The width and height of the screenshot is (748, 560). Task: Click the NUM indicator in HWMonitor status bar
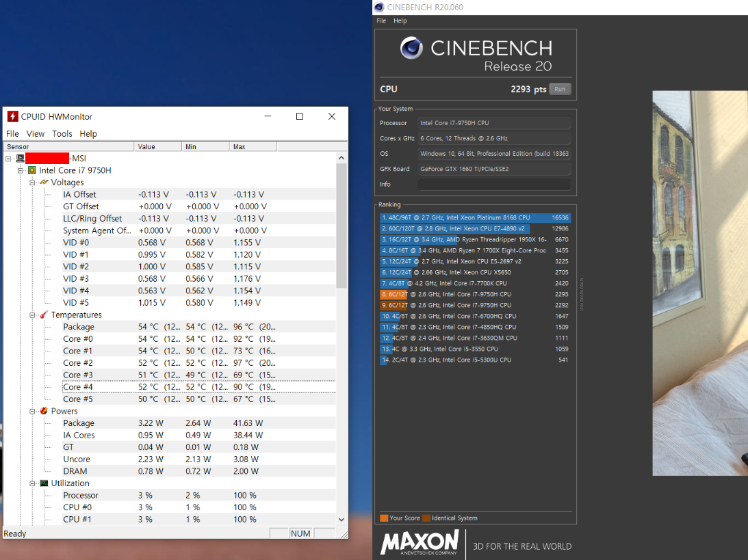pos(300,533)
